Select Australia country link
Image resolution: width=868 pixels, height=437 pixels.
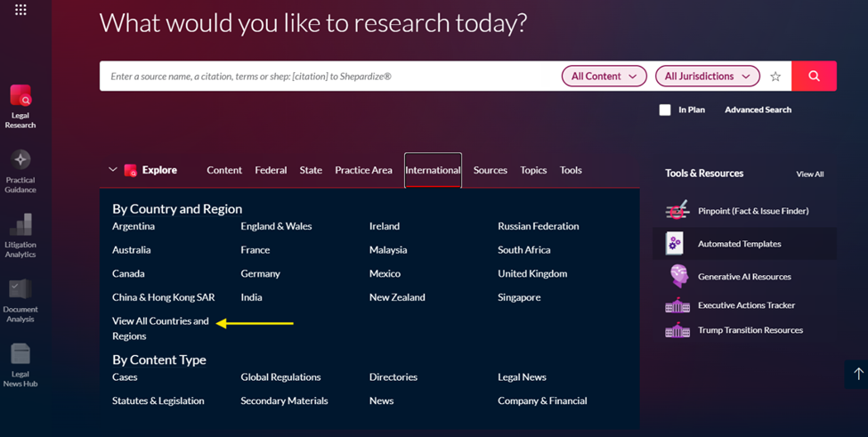(131, 250)
